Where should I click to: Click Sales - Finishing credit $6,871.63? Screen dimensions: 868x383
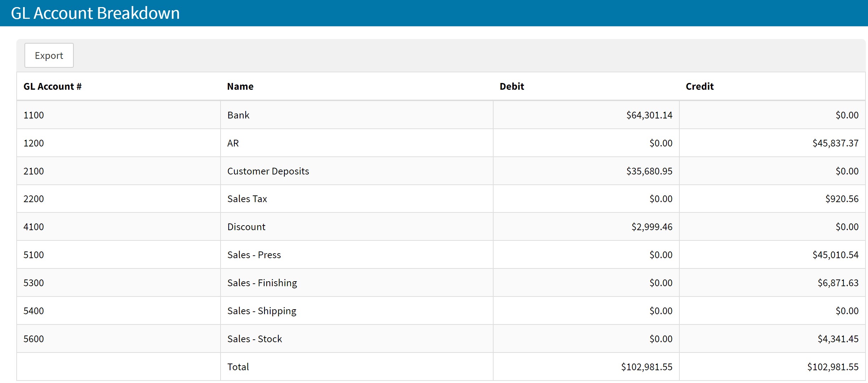coord(838,283)
